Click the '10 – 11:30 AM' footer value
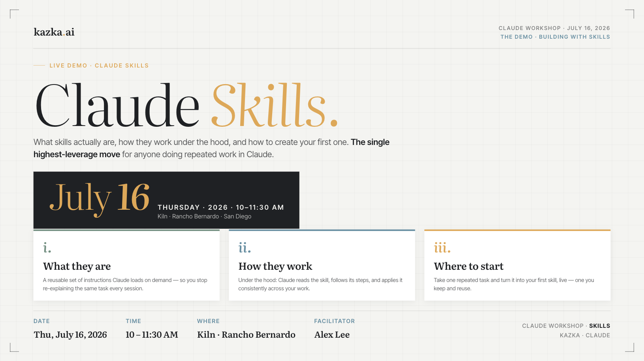644x361 pixels. (x=152, y=335)
